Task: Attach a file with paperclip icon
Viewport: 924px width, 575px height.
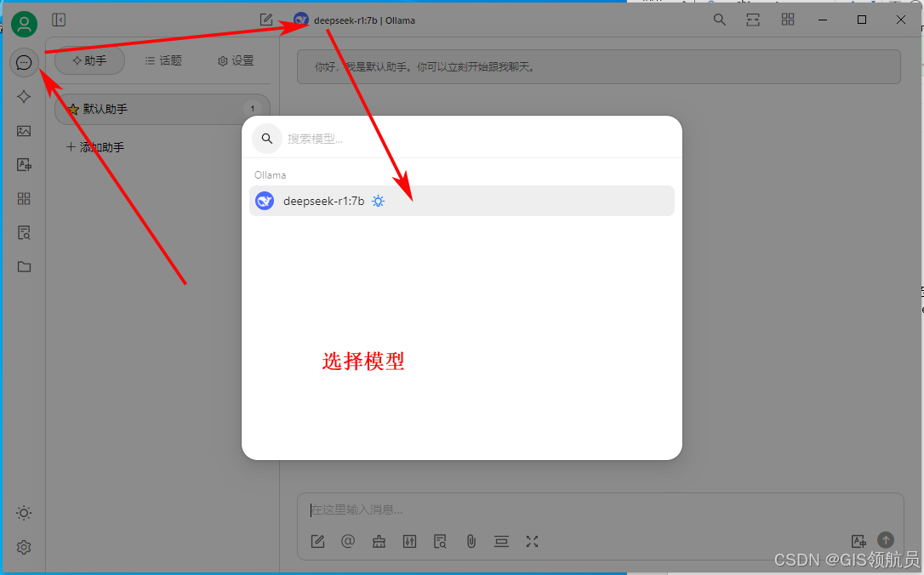Action: point(471,542)
